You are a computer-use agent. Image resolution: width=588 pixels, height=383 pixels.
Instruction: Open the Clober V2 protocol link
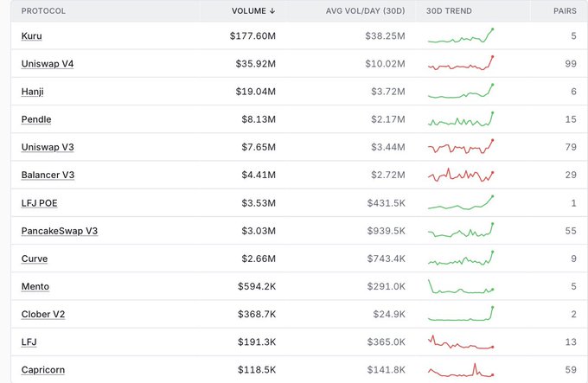(43, 314)
